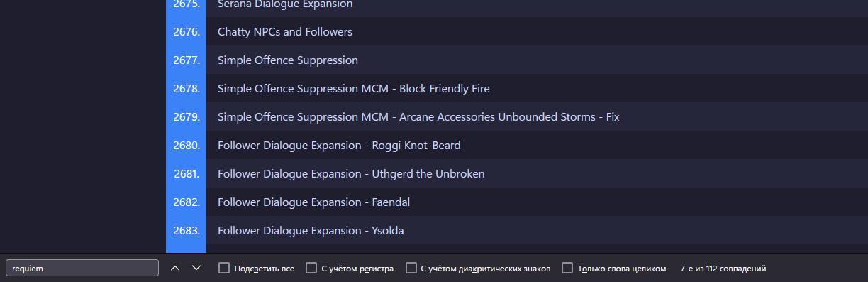868x282 pixels.
Task: Select Simple Offence Suppression entry
Action: 537,60
